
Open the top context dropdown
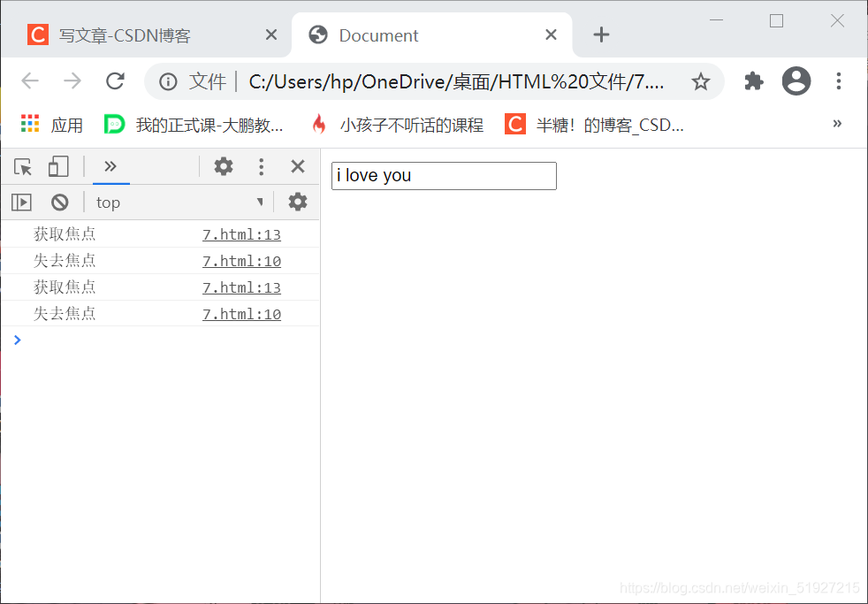(179, 203)
